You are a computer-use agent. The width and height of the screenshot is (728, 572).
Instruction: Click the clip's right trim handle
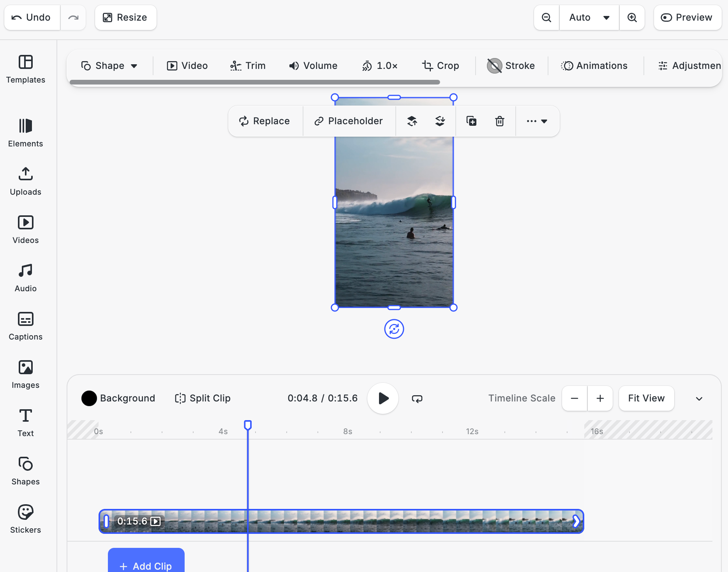[576, 521]
